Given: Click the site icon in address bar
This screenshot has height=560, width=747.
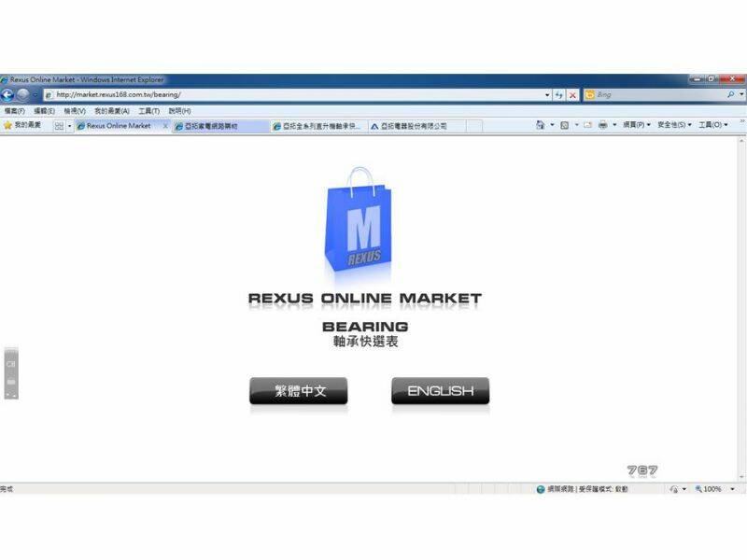Looking at the screenshot, I should coord(49,95).
